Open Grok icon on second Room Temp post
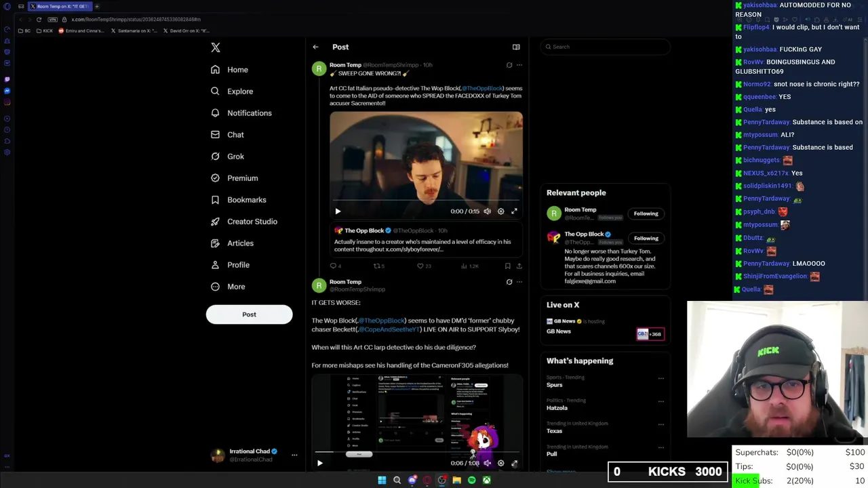 click(x=509, y=282)
